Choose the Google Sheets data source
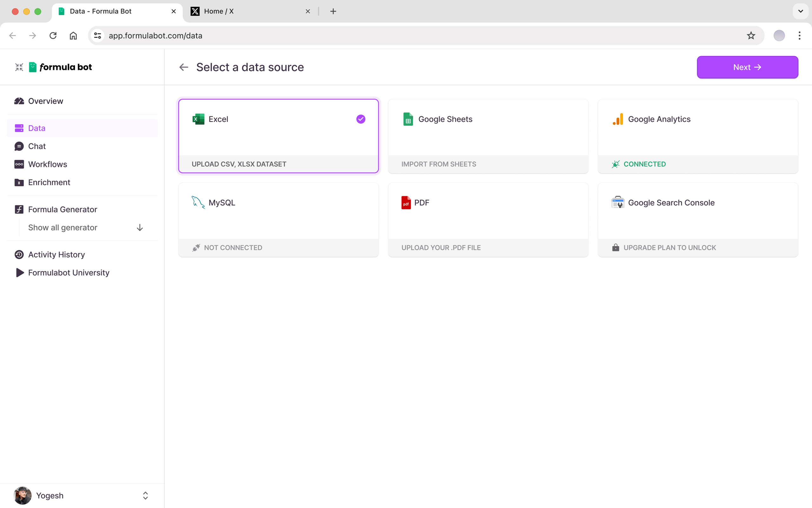The height and width of the screenshot is (508, 812). 488,136
